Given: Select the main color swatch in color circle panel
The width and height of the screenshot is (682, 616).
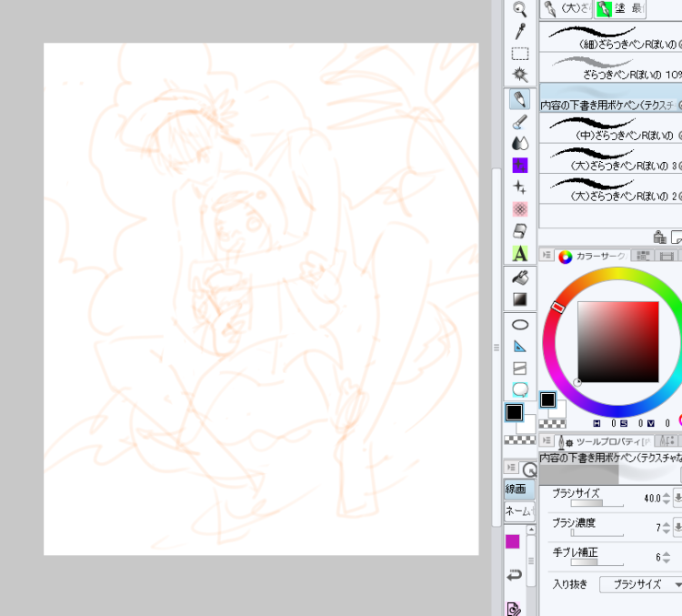Looking at the screenshot, I should pyautogui.click(x=547, y=399).
